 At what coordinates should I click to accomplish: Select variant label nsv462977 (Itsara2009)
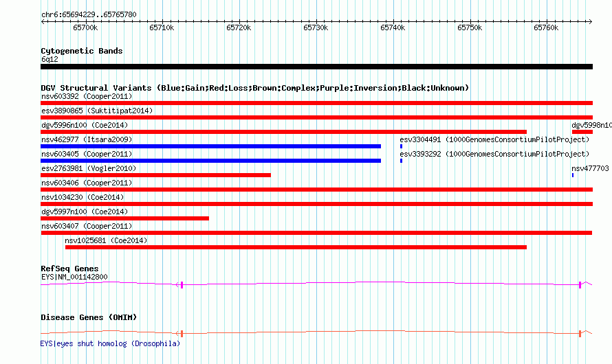point(87,139)
